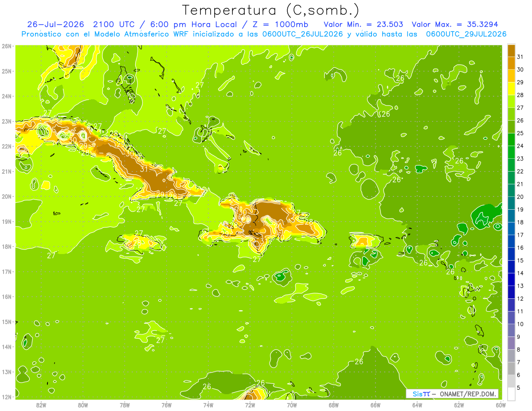
Task: Click the legend value label '20'
Action: (x=520, y=197)
